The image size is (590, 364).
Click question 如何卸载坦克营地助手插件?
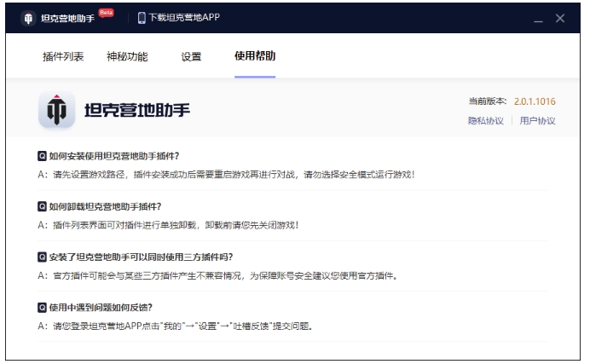(x=106, y=206)
